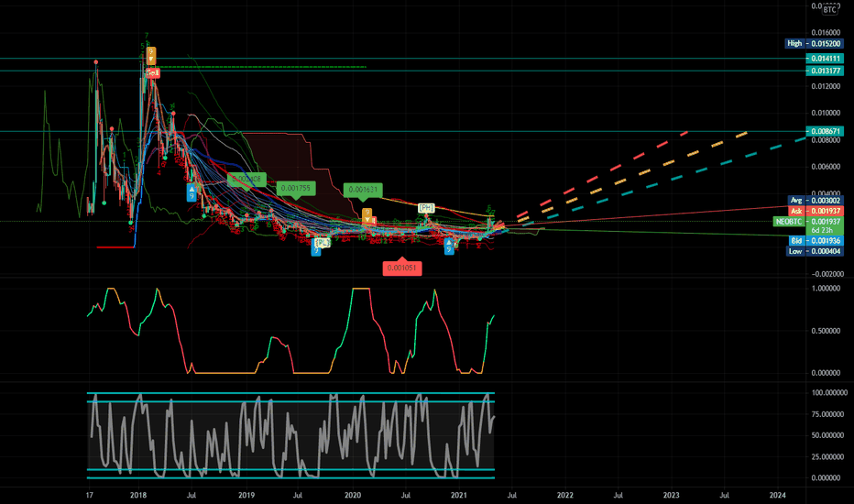This screenshot has height=504, width=854.
Task: Click the green 0.001755 callout label
Action: tap(296, 189)
